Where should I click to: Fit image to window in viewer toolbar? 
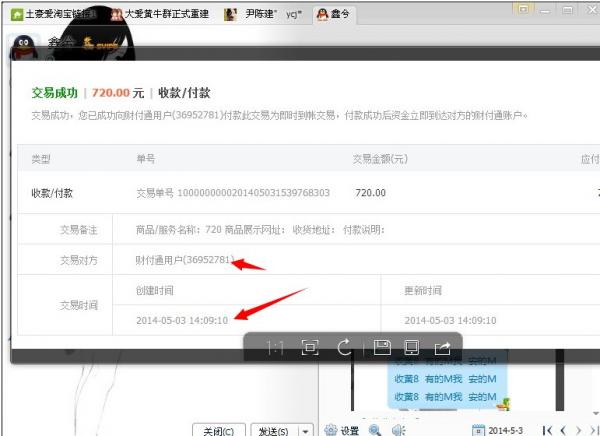click(310, 348)
